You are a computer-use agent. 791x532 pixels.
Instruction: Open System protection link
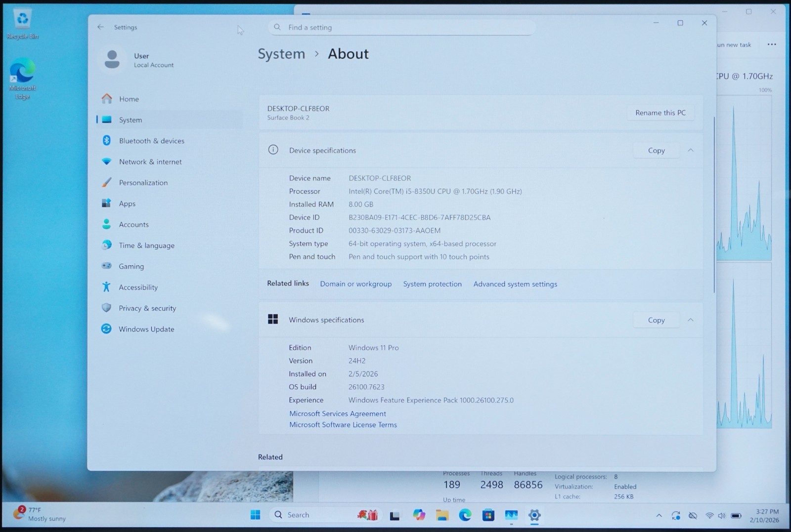pyautogui.click(x=432, y=284)
